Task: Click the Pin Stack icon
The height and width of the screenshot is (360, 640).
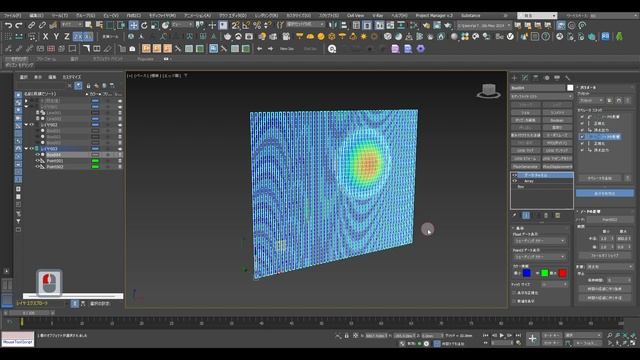Action: click(x=515, y=216)
